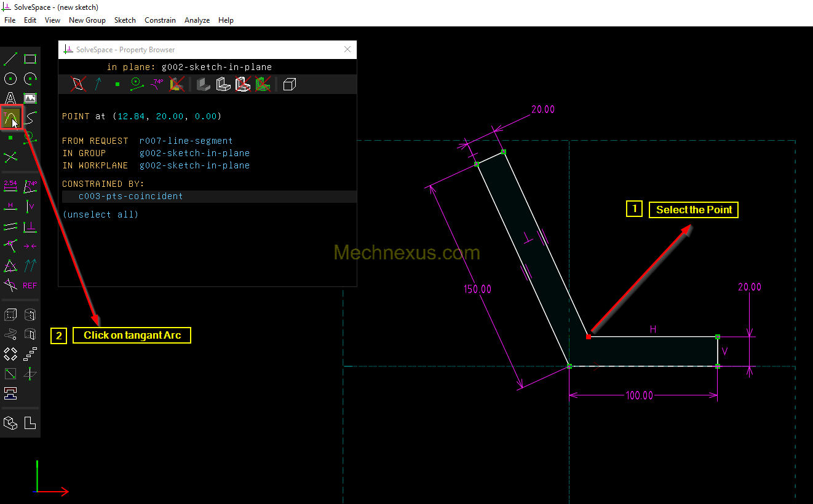The width and height of the screenshot is (813, 504).
Task: Choose the circle sketch tool
Action: [10, 79]
